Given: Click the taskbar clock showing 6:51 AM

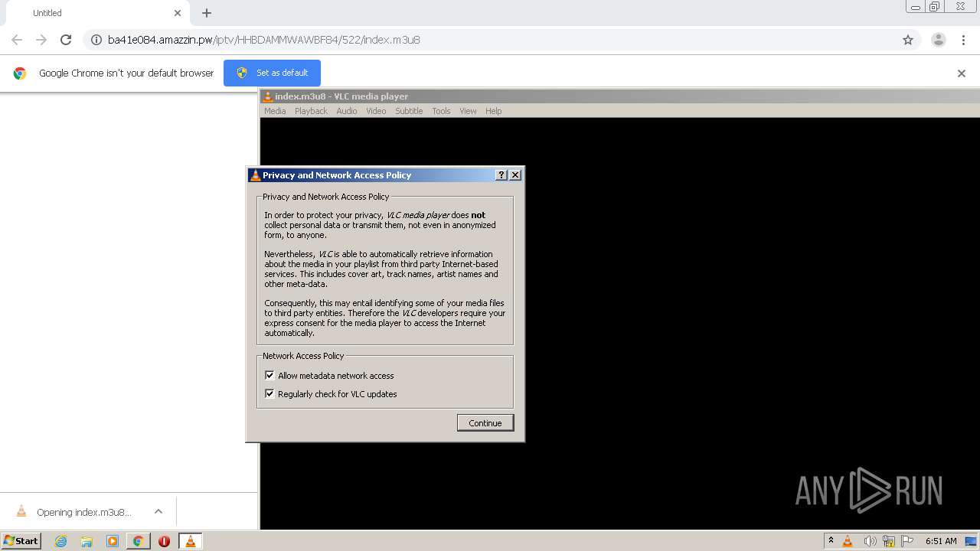Looking at the screenshot, I should coord(941,541).
